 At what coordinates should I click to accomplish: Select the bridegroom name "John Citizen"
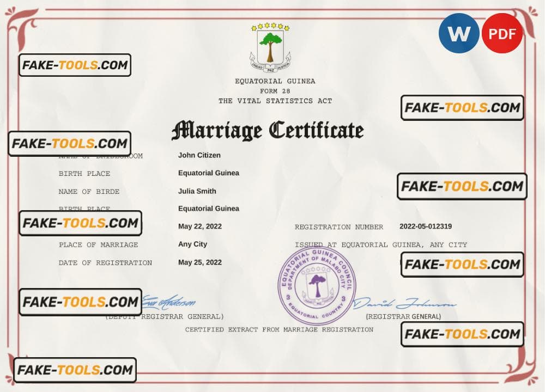[x=199, y=155]
